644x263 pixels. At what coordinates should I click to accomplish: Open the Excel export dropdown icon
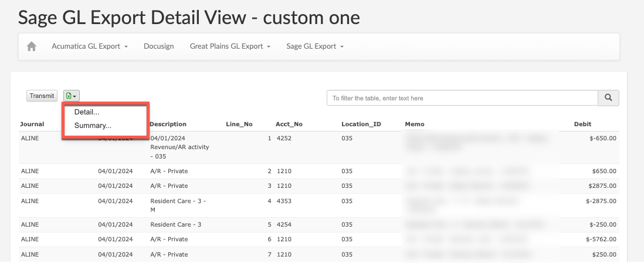coord(72,96)
